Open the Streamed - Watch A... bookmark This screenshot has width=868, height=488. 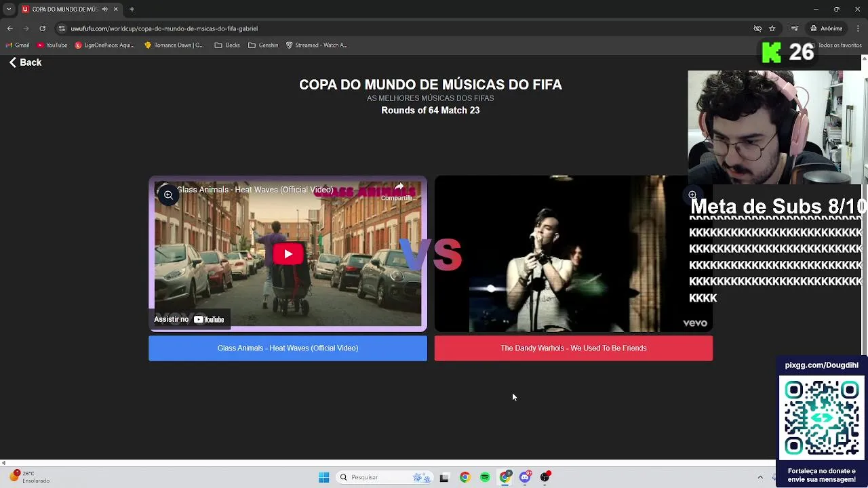pos(317,45)
